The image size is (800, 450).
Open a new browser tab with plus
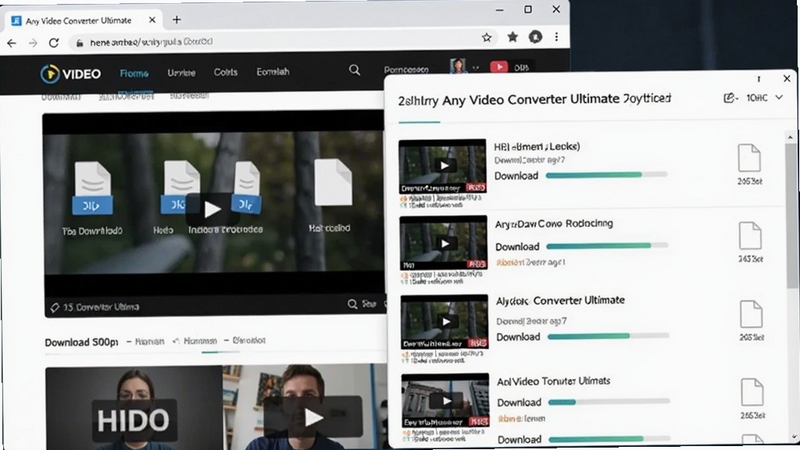(177, 20)
